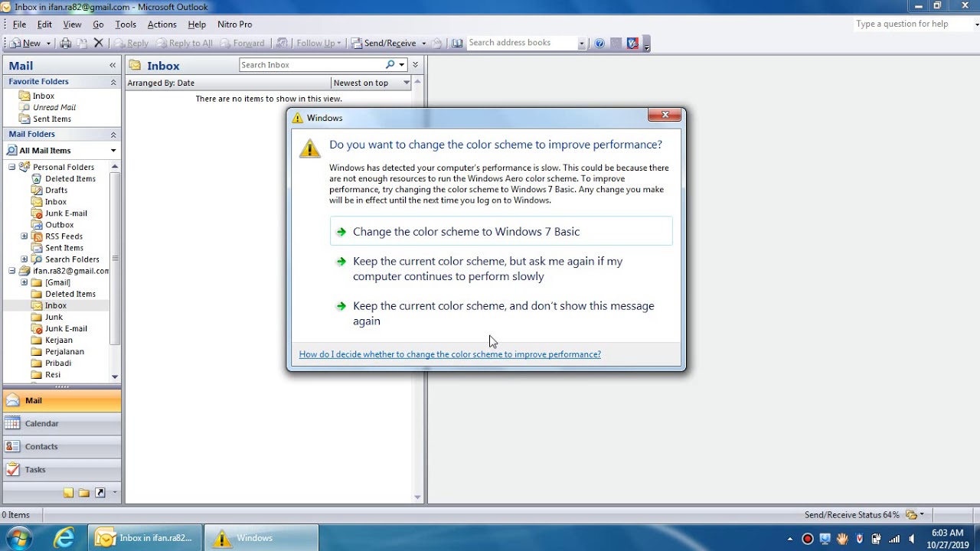Image resolution: width=980 pixels, height=551 pixels.
Task: Open the Folder List icon in the navigation pane
Action: [x=84, y=493]
